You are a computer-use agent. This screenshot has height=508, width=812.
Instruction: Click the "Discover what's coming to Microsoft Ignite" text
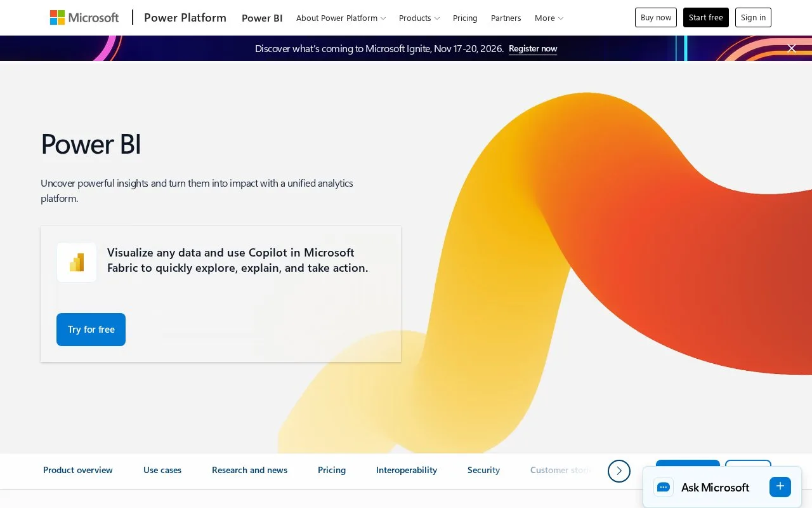(x=379, y=49)
